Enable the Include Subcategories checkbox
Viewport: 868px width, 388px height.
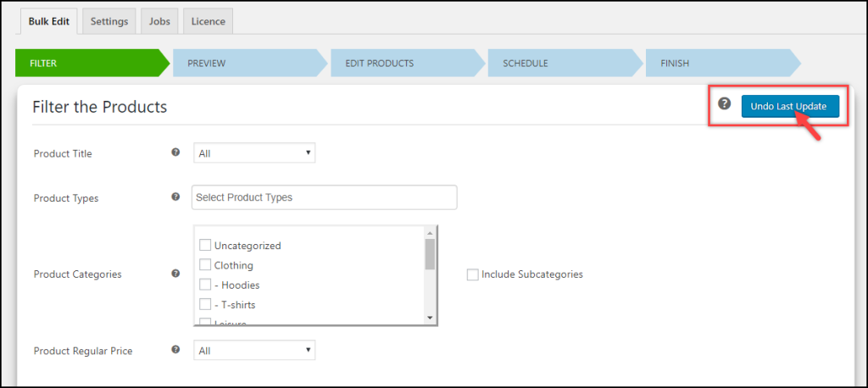coord(472,274)
